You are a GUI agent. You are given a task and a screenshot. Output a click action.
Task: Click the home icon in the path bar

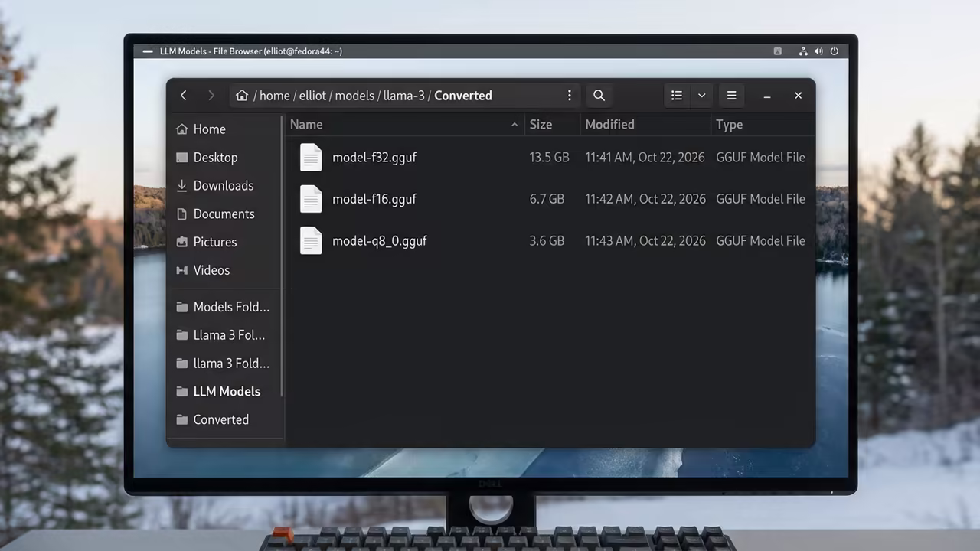[x=242, y=96]
